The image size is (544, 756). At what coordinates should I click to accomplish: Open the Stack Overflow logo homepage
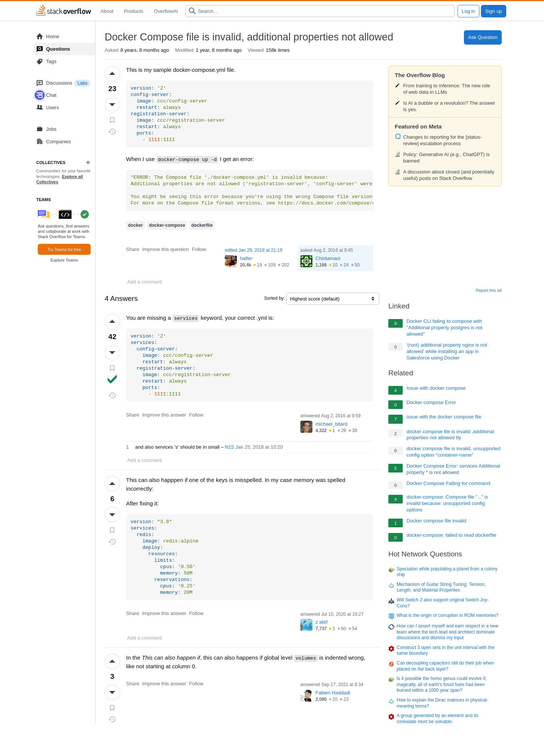click(63, 11)
